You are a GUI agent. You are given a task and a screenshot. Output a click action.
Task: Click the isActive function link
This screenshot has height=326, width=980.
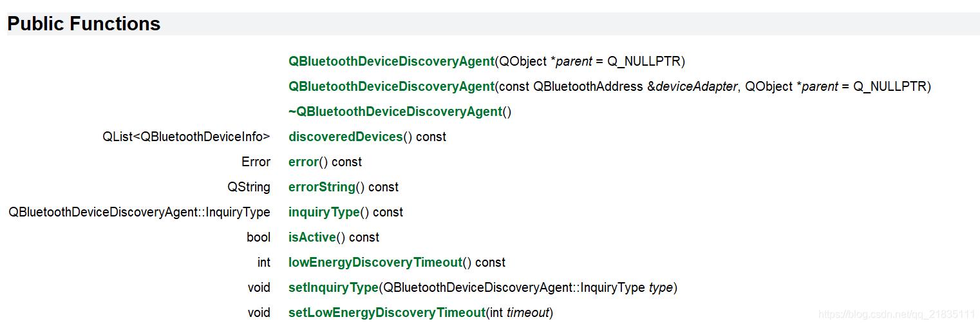[312, 237]
